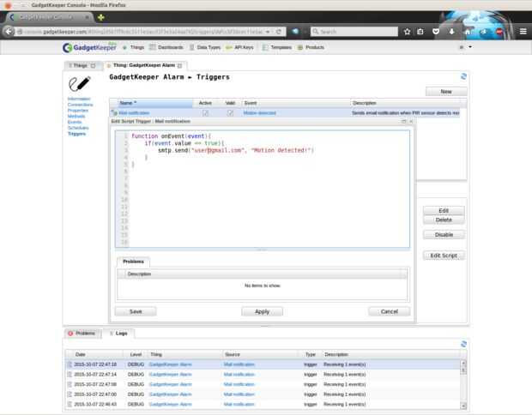Open the Schedules sidebar link

tap(78, 128)
